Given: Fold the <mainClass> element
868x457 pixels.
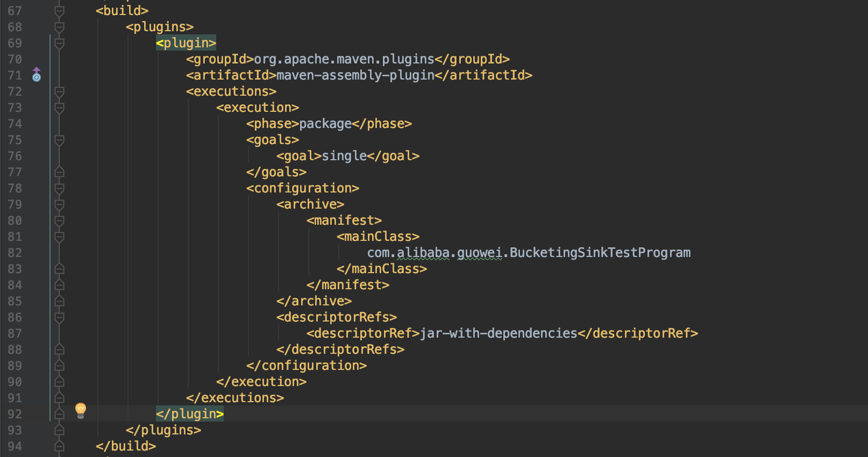Looking at the screenshot, I should coord(60,237).
